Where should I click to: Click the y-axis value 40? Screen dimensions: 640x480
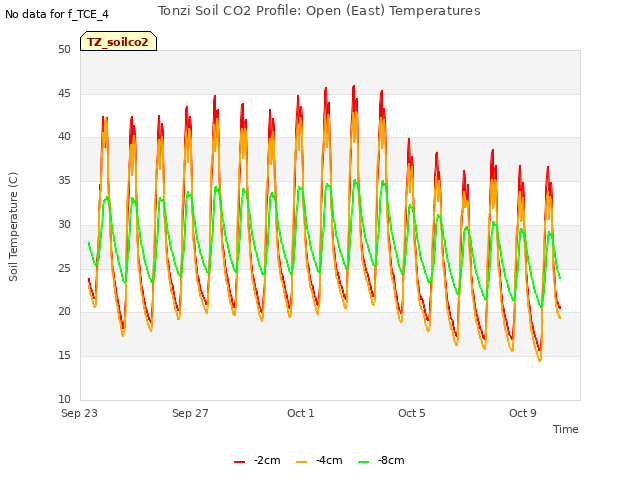click(x=64, y=137)
